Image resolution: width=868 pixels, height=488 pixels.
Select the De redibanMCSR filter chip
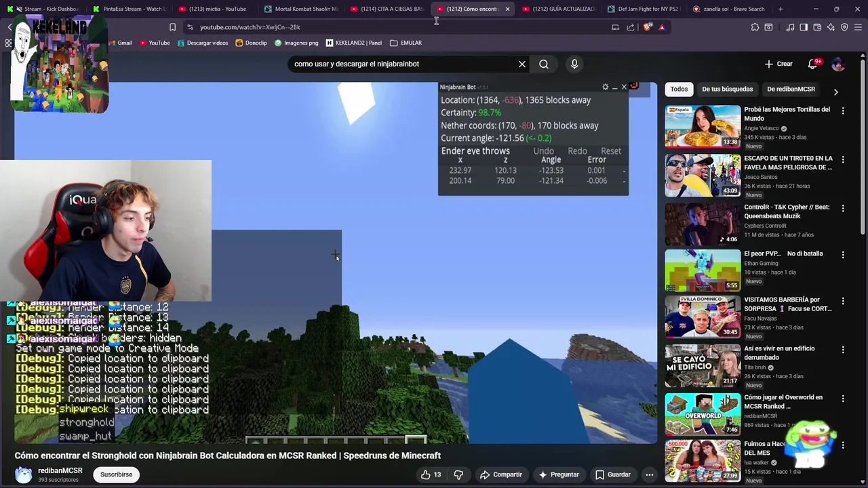[x=791, y=89]
